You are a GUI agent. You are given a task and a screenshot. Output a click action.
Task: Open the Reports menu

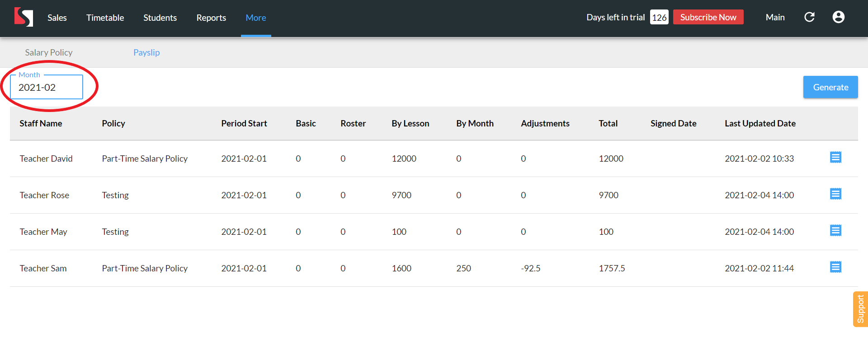(211, 18)
